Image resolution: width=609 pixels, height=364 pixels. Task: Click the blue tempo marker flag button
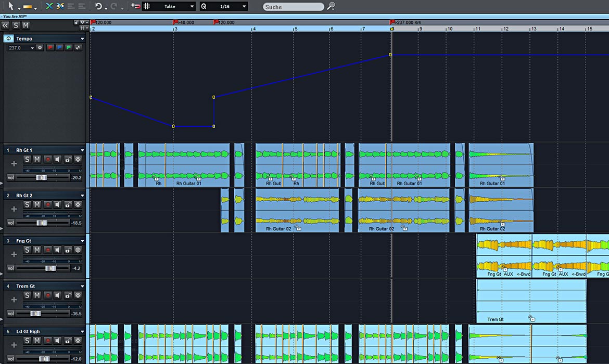pos(59,48)
